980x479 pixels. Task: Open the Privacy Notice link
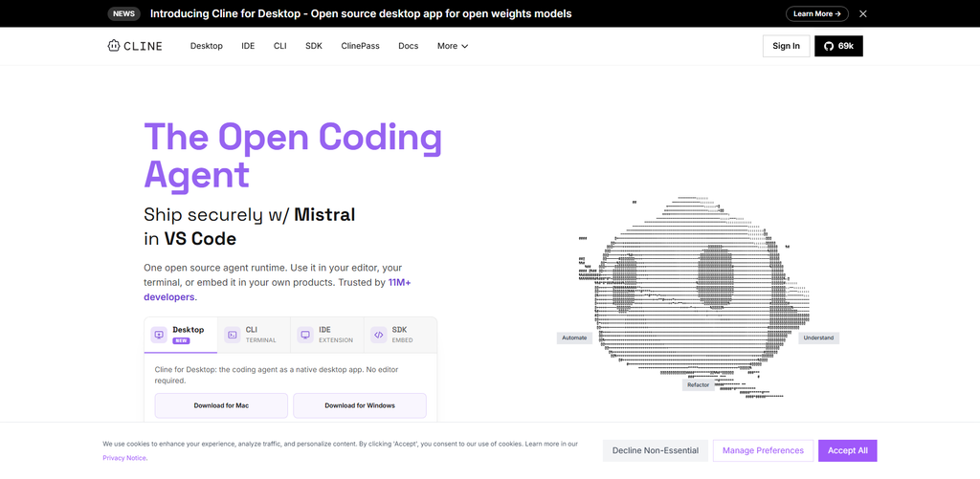[x=125, y=458]
